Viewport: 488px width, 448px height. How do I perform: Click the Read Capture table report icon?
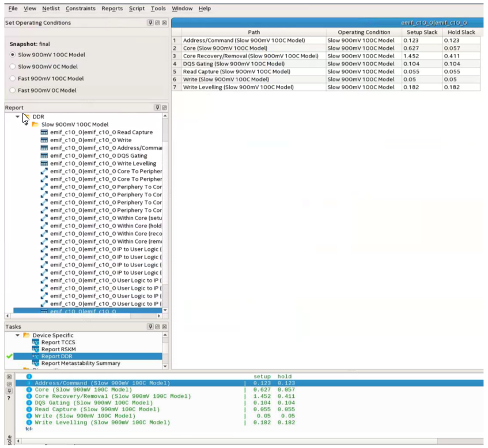click(x=44, y=132)
